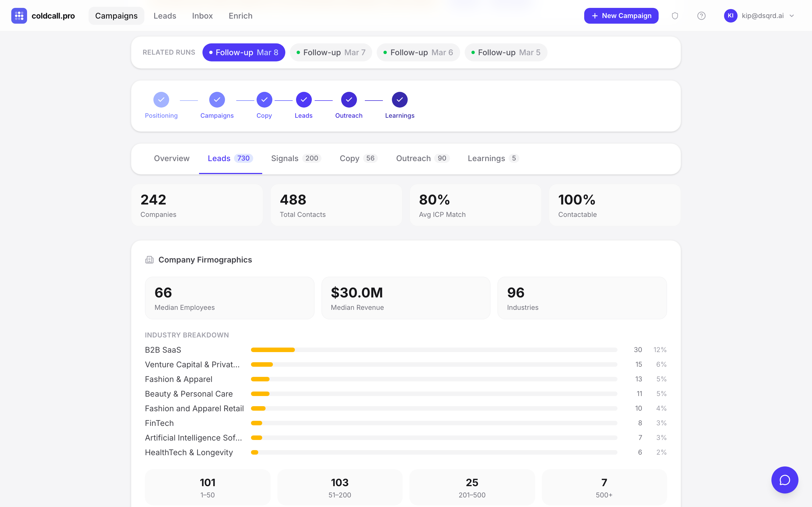Select the Follow-up Mar 5 run
Image resolution: width=812 pixels, height=507 pixels.
[506, 52]
